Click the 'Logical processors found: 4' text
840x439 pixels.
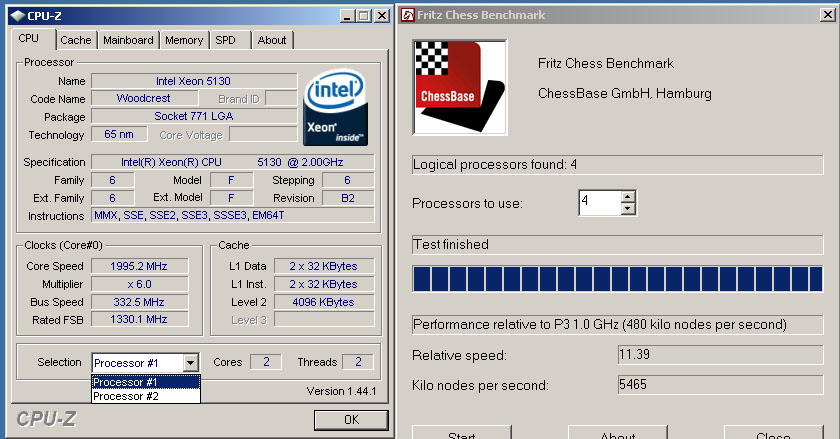[494, 165]
